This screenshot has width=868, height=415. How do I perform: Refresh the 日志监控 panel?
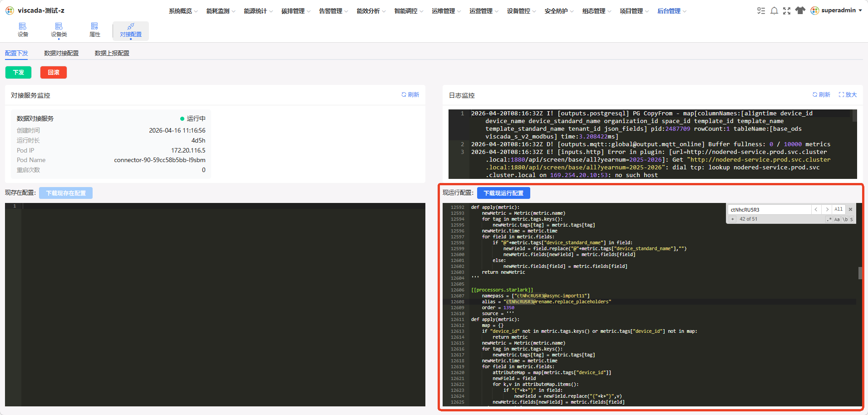[x=821, y=94]
